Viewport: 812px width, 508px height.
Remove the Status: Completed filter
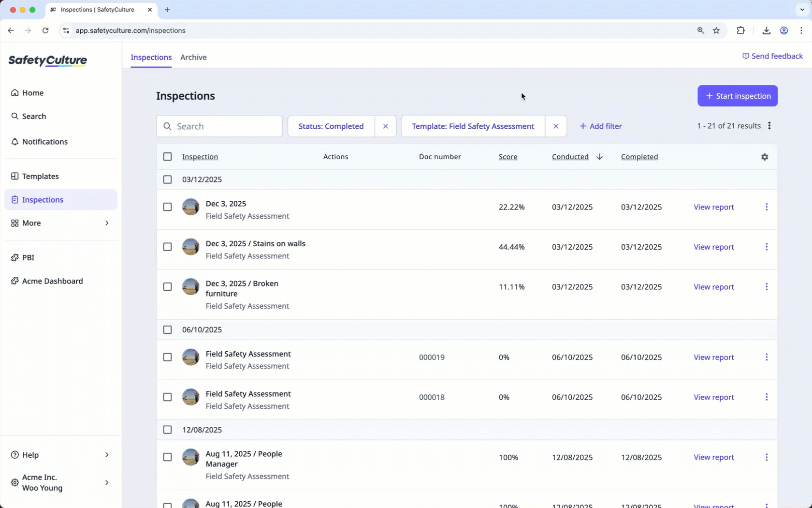pyautogui.click(x=385, y=126)
